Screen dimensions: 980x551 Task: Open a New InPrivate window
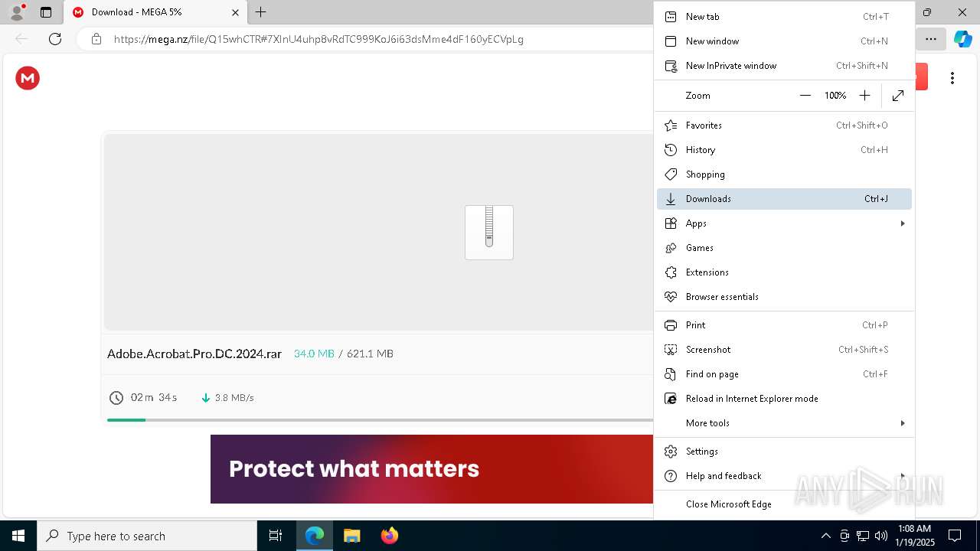(784, 66)
